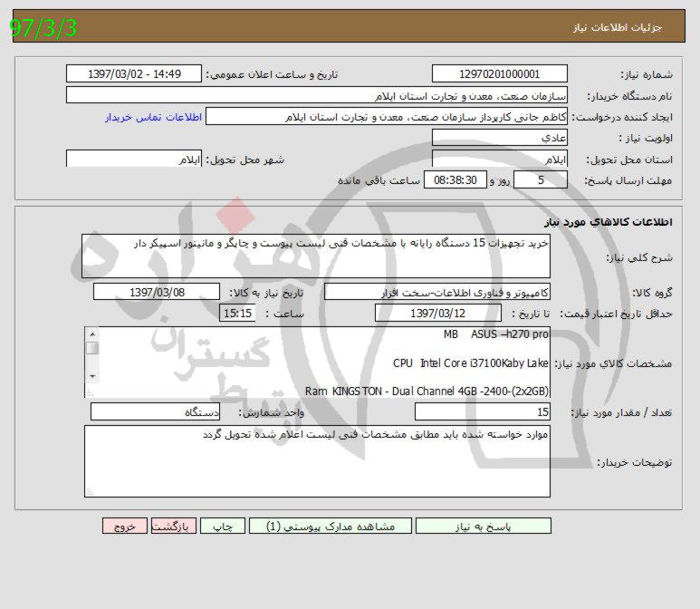Click the تاریخ و ساعت اعلان عمومی field
The height and width of the screenshot is (609, 700).
(135, 74)
